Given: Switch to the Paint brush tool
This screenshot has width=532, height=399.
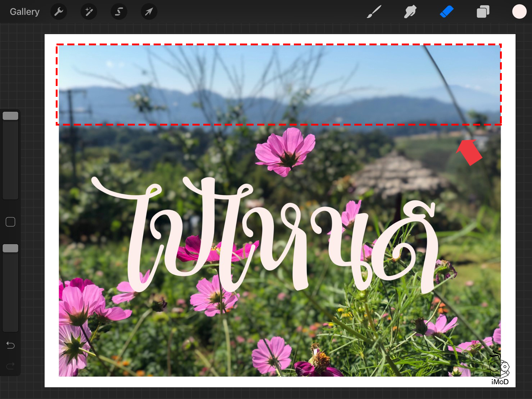Looking at the screenshot, I should point(374,12).
